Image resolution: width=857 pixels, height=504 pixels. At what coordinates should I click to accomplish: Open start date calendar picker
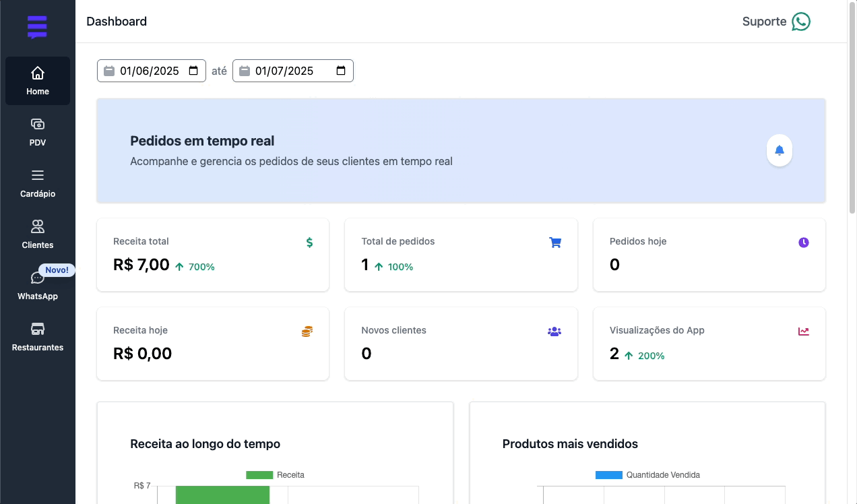point(193,71)
